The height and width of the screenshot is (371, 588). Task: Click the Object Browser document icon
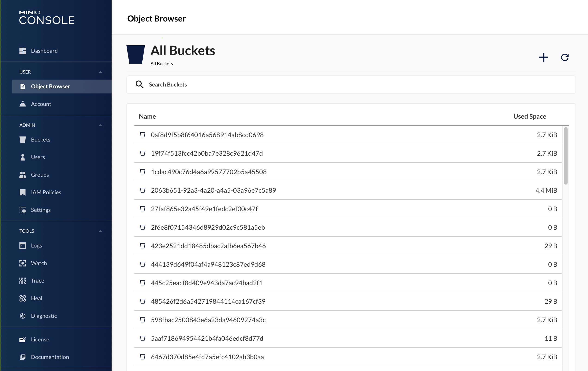pos(23,86)
